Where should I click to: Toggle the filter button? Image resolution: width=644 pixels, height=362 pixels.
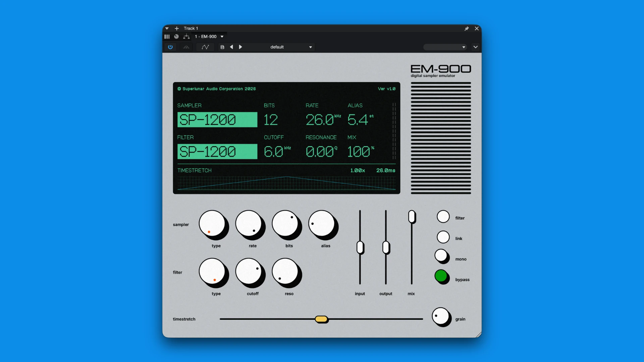(x=443, y=217)
